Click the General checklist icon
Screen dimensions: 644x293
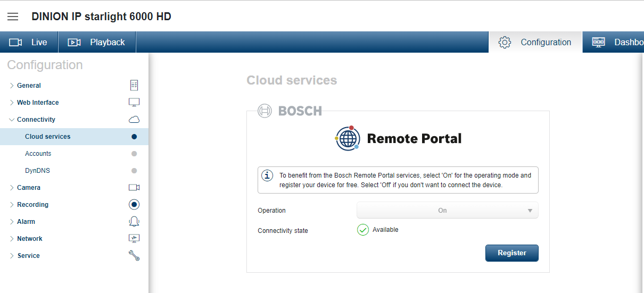pos(134,85)
